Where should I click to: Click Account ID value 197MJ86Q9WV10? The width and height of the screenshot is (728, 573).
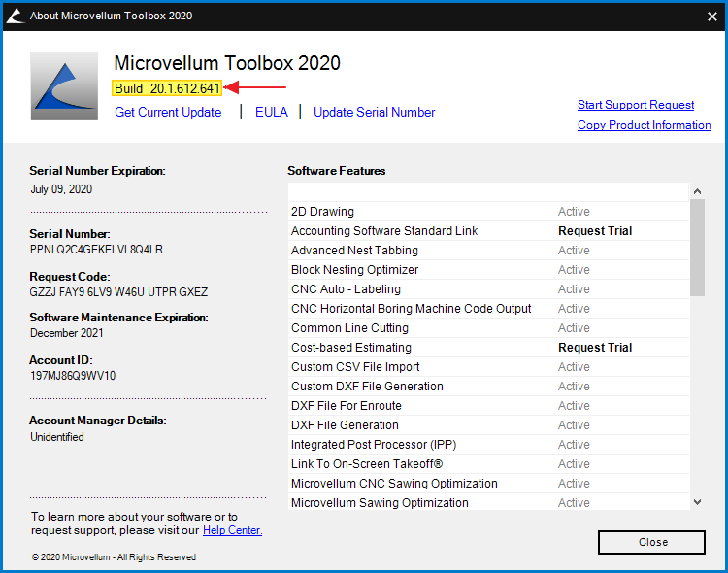point(73,376)
